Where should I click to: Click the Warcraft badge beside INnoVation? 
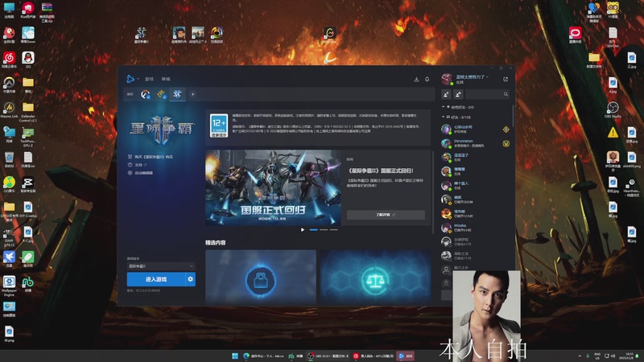point(506,143)
